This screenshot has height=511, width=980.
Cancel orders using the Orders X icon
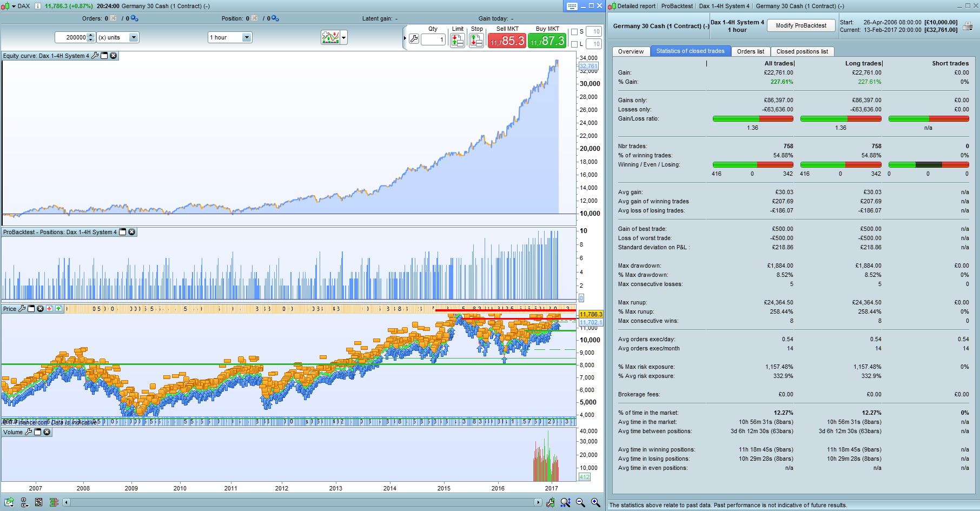tap(114, 18)
